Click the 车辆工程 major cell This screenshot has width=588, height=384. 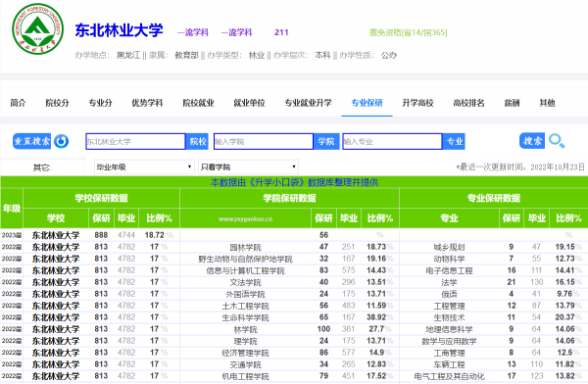coord(449,364)
